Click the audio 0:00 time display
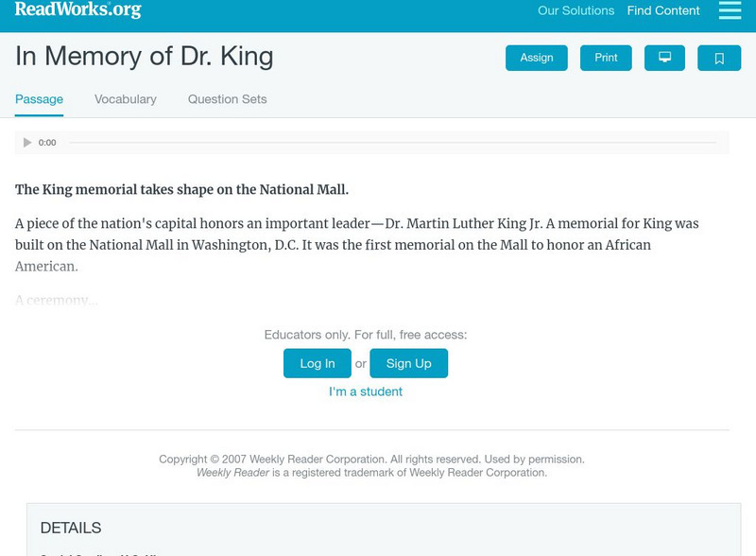The width and height of the screenshot is (756, 556). coord(47,143)
